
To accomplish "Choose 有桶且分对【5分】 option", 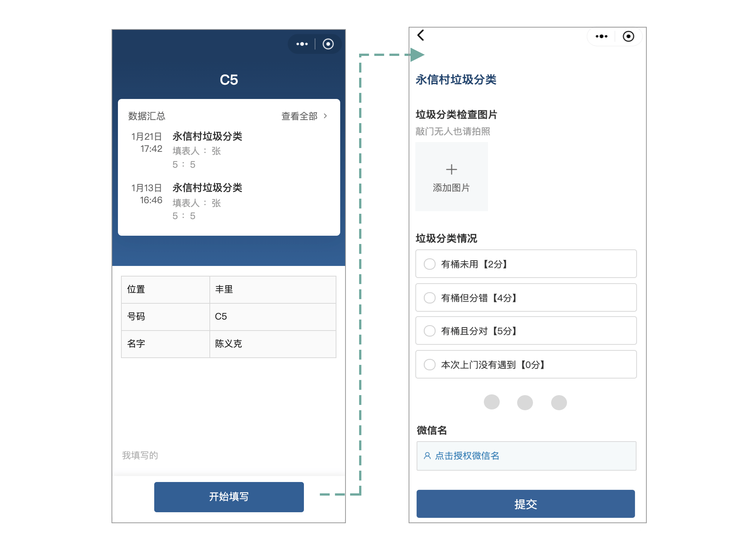I will pos(430,331).
